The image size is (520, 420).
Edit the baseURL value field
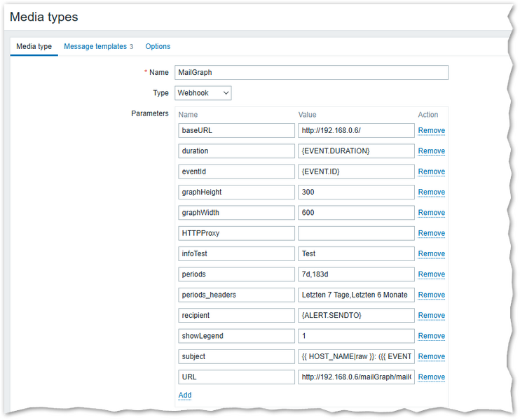(x=356, y=131)
